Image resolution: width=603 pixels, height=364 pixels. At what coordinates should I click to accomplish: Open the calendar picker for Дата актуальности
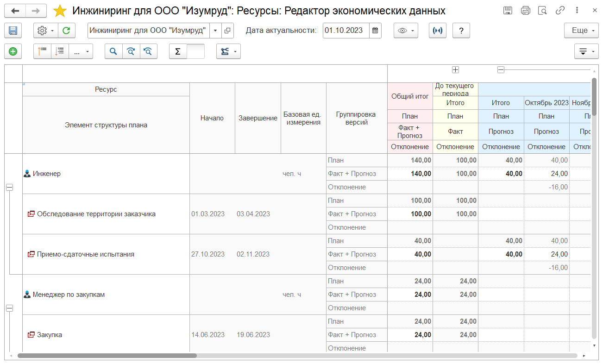pos(376,31)
